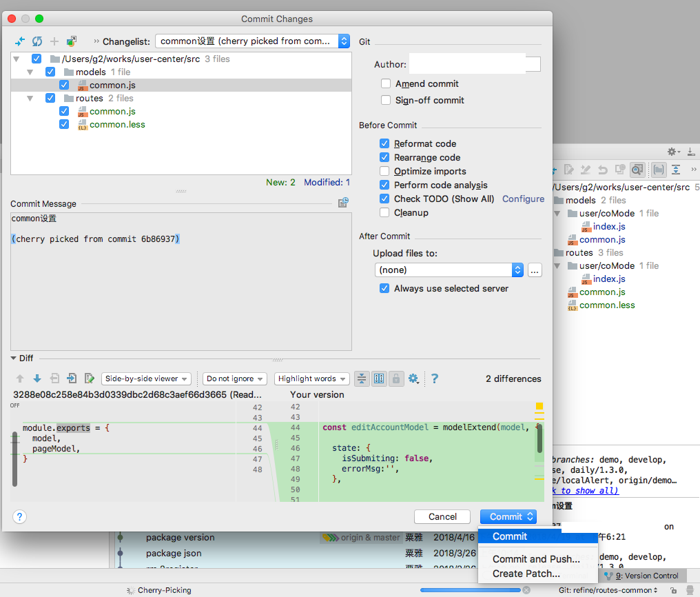Click the Configure TODO link

pos(523,199)
